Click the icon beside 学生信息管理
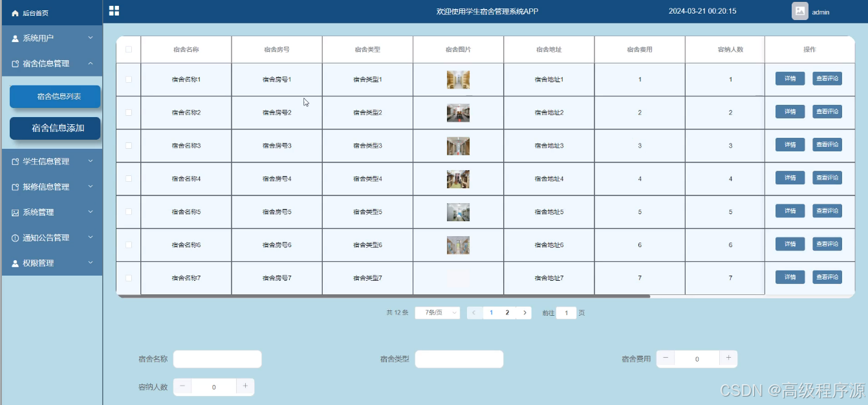 (x=16, y=162)
